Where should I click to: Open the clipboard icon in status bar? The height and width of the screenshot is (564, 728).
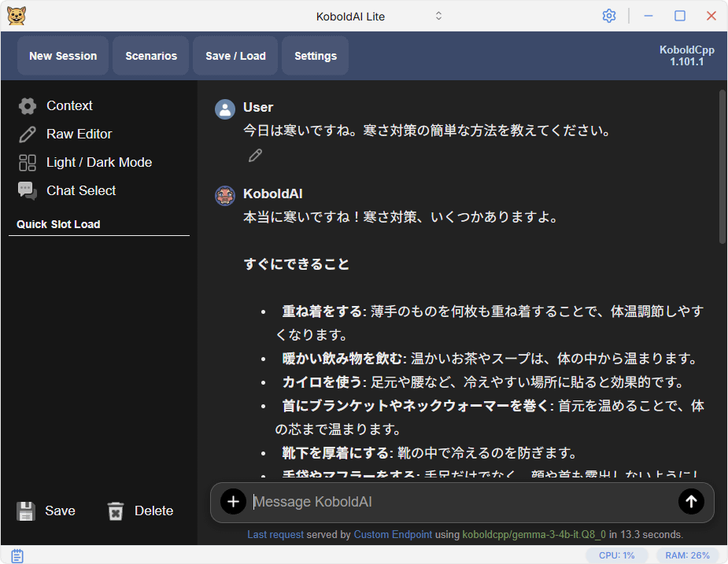(x=17, y=555)
